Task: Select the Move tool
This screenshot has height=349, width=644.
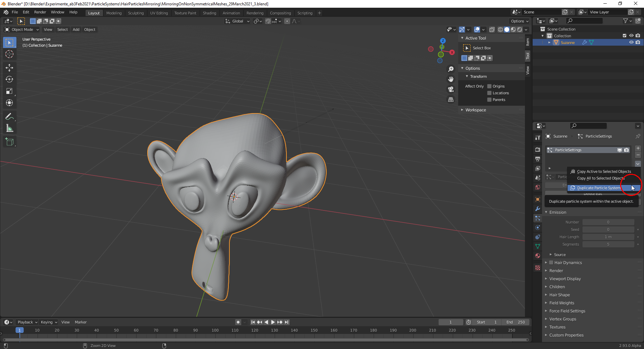Action: [x=9, y=67]
